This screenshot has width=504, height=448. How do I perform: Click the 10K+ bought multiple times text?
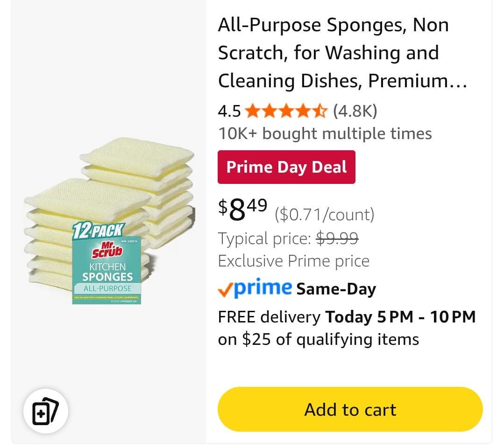coord(325,134)
